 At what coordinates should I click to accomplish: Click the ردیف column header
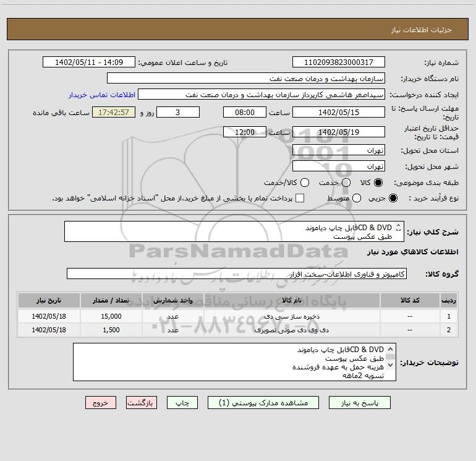tap(449, 300)
